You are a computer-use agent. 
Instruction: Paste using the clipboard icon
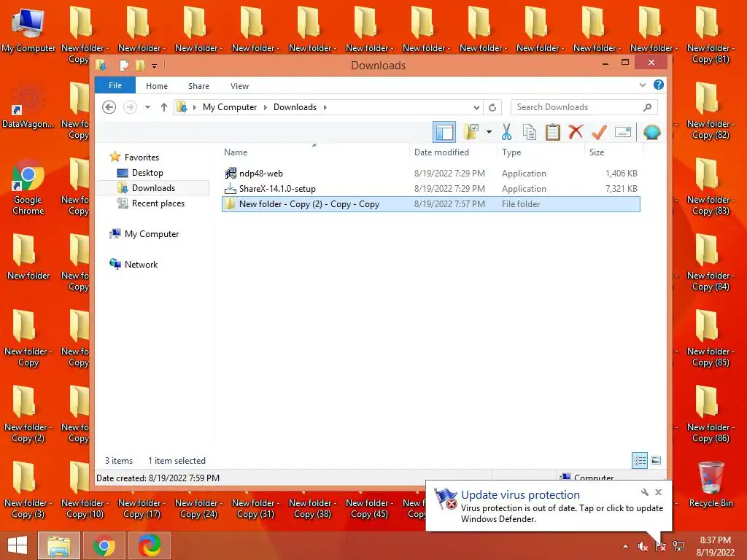[553, 132]
